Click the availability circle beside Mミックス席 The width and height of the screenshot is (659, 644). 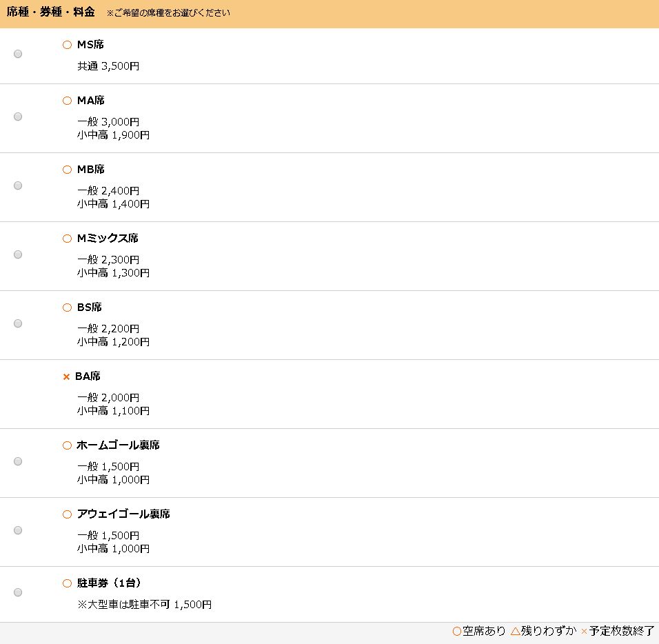67,239
